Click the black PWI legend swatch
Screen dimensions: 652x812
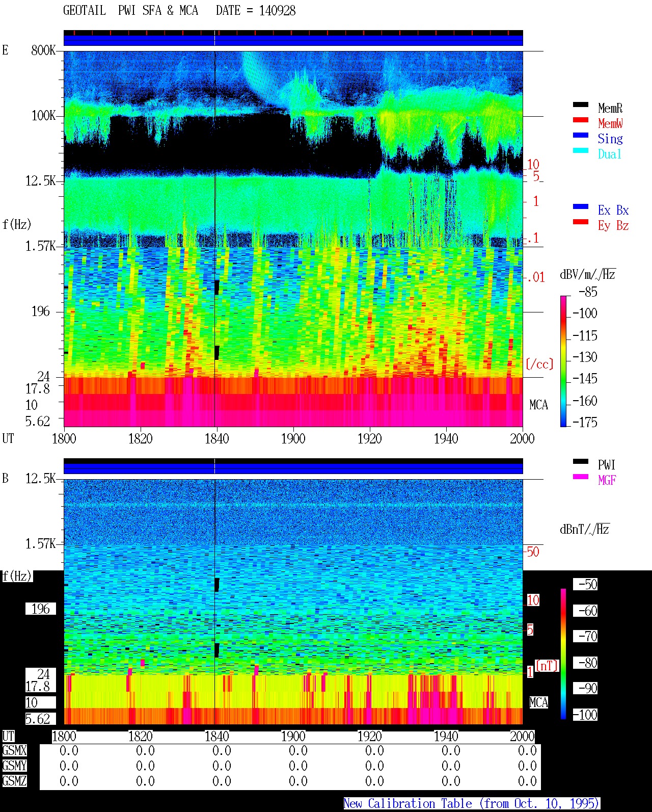[x=581, y=461]
